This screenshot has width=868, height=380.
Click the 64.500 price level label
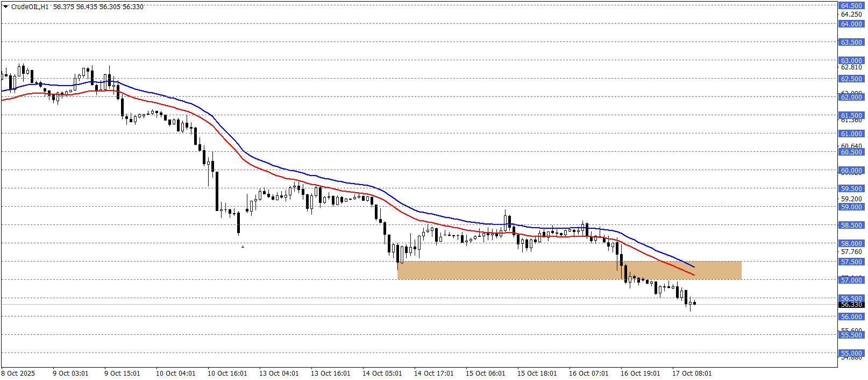pyautogui.click(x=851, y=5)
